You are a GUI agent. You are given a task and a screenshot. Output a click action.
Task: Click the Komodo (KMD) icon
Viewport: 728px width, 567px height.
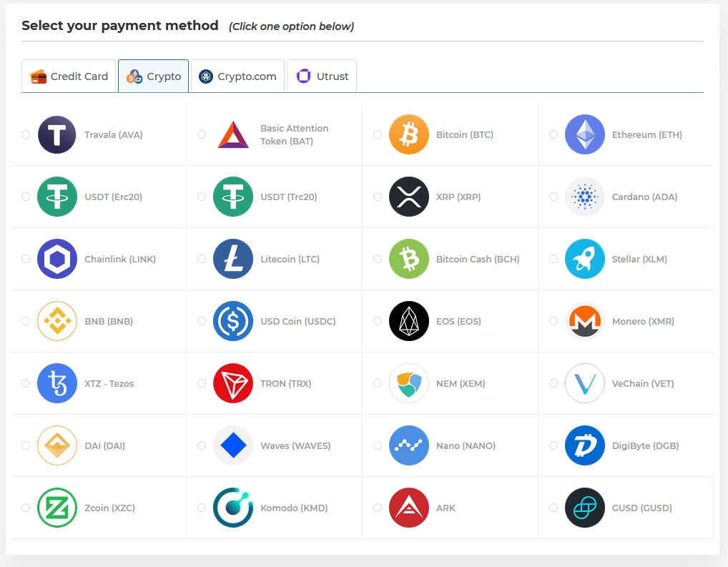233,508
